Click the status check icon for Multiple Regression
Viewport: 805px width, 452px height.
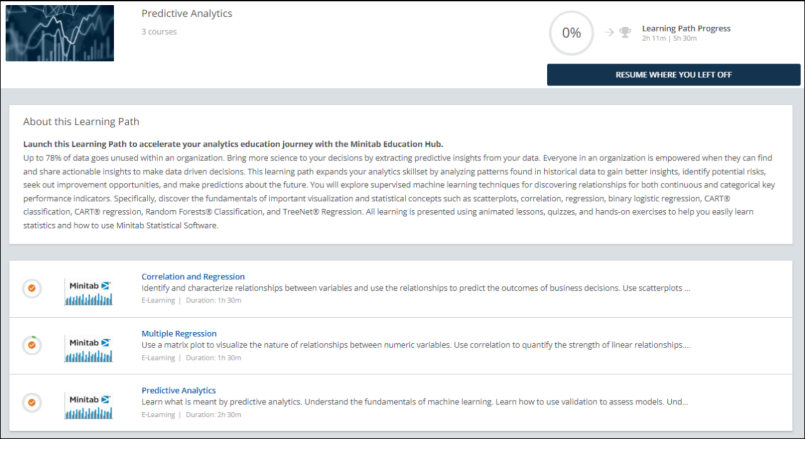32,345
